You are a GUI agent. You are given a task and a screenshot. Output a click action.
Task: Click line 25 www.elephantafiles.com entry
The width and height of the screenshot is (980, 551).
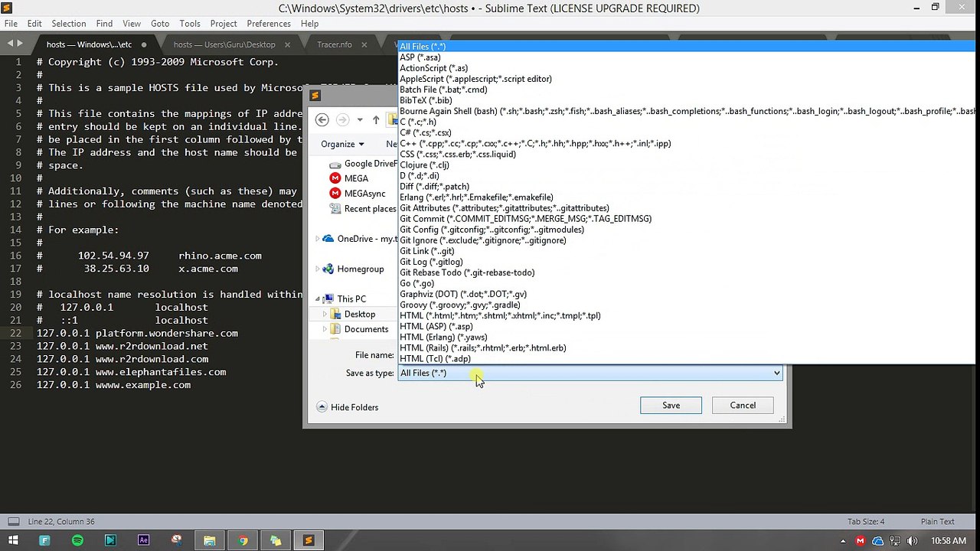pos(131,372)
